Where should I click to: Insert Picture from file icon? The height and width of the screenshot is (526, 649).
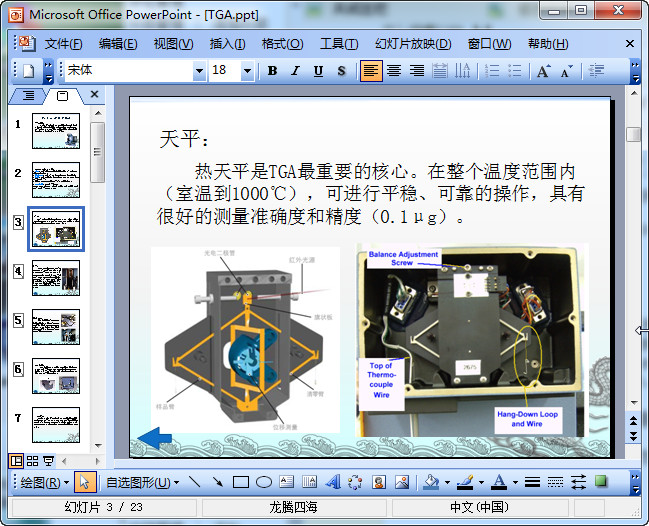[402, 482]
